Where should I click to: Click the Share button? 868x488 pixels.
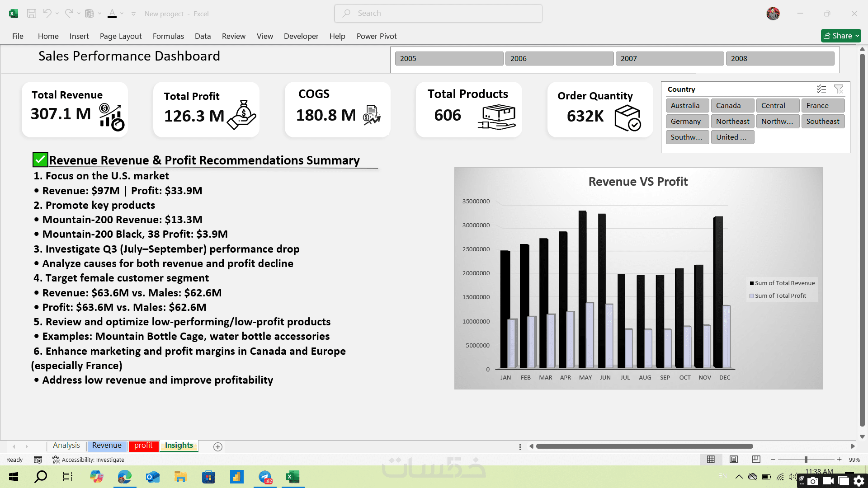(837, 36)
